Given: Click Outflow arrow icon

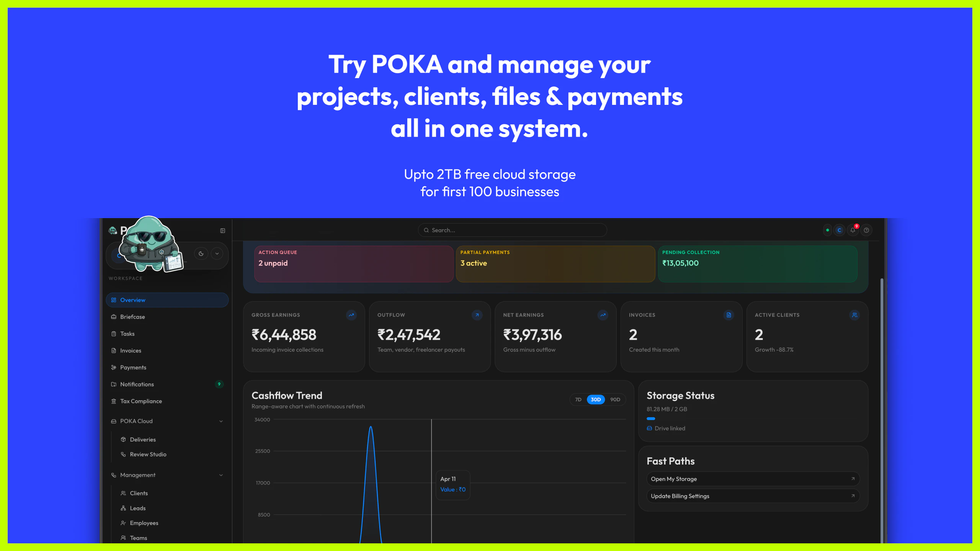Looking at the screenshot, I should (477, 315).
